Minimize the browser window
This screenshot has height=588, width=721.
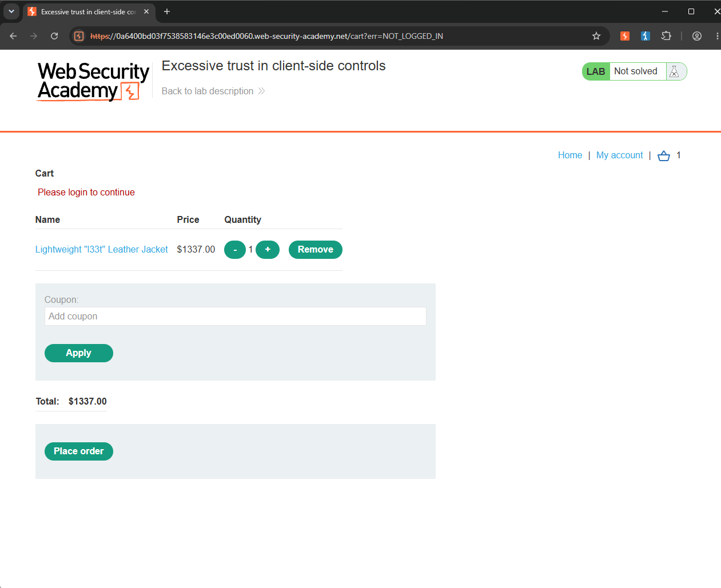[x=665, y=11]
